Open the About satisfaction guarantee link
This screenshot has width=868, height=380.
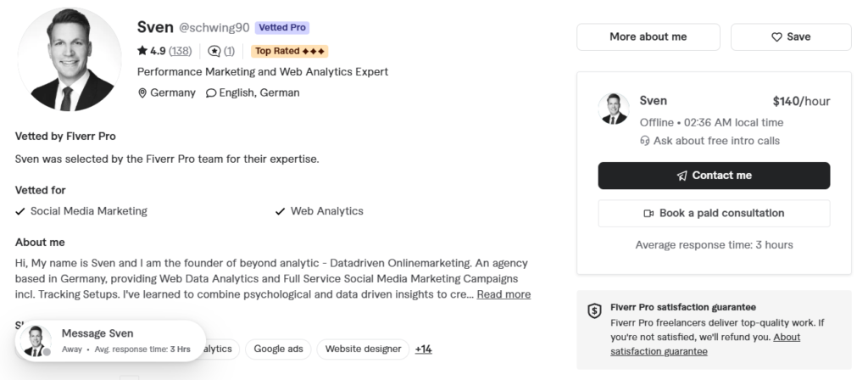click(705, 344)
